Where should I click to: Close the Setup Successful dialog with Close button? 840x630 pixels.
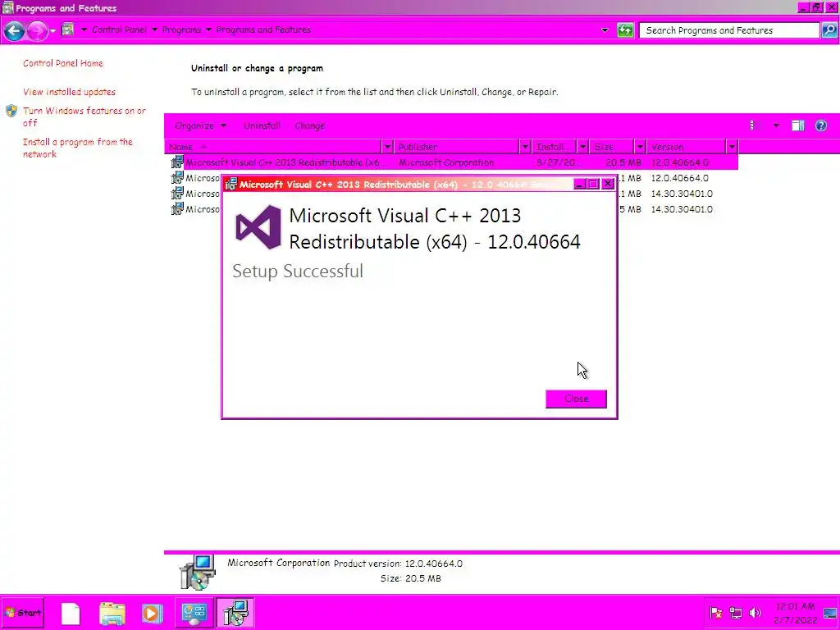click(x=576, y=399)
